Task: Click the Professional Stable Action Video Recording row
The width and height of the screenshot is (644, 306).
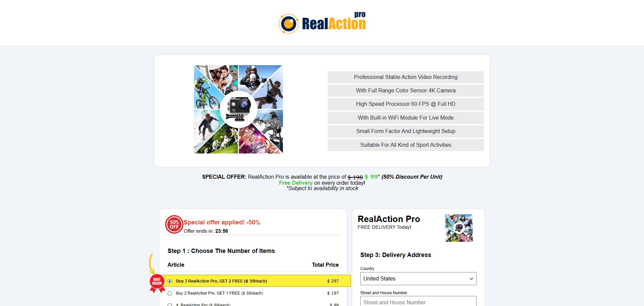Action: pos(405,77)
